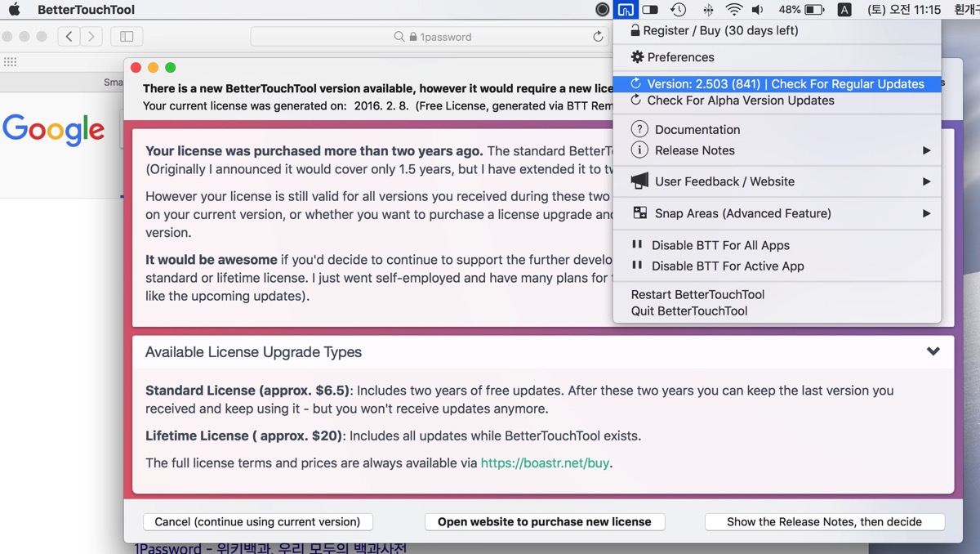Image resolution: width=980 pixels, height=554 pixels.
Task: Click Version 2.503 Check For Regular Updates
Action: tap(777, 84)
